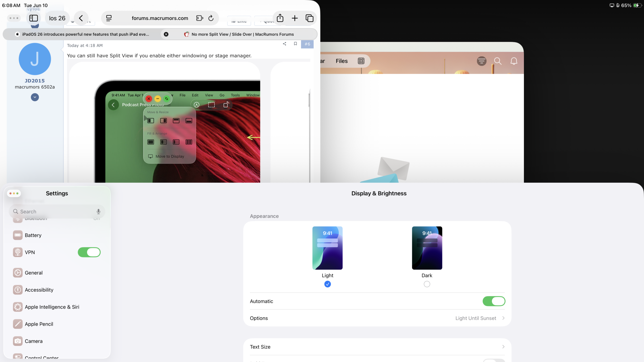
Task: Select the Dark appearance preview
Action: tap(427, 248)
